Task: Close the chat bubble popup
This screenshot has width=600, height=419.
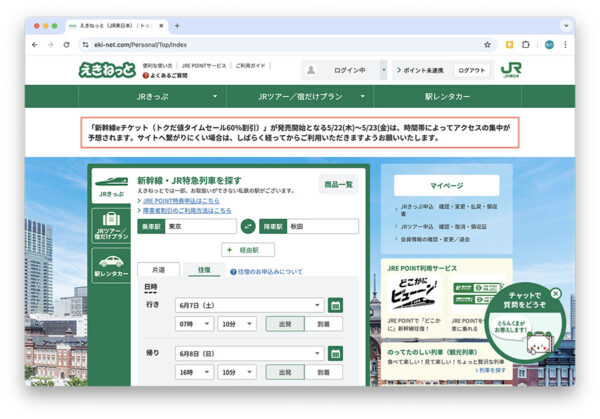Action: [555, 293]
